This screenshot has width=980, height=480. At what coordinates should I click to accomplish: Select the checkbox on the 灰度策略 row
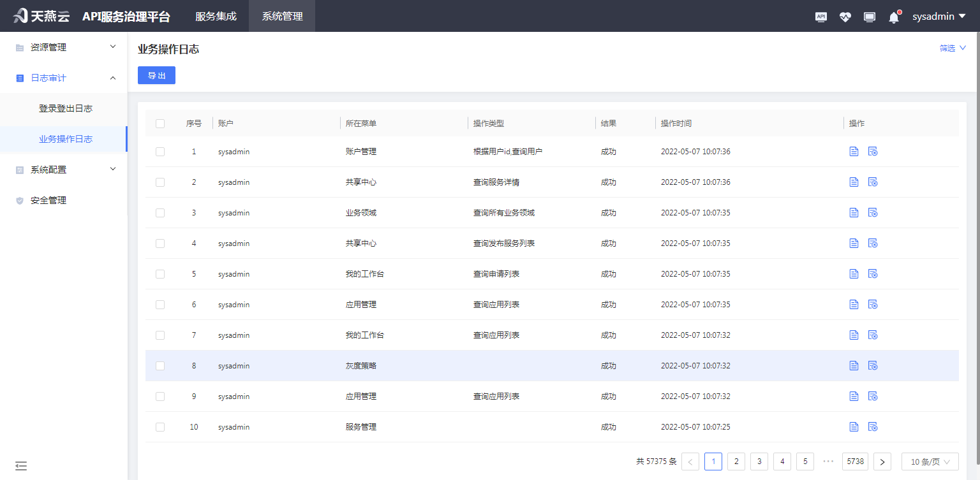(x=160, y=365)
